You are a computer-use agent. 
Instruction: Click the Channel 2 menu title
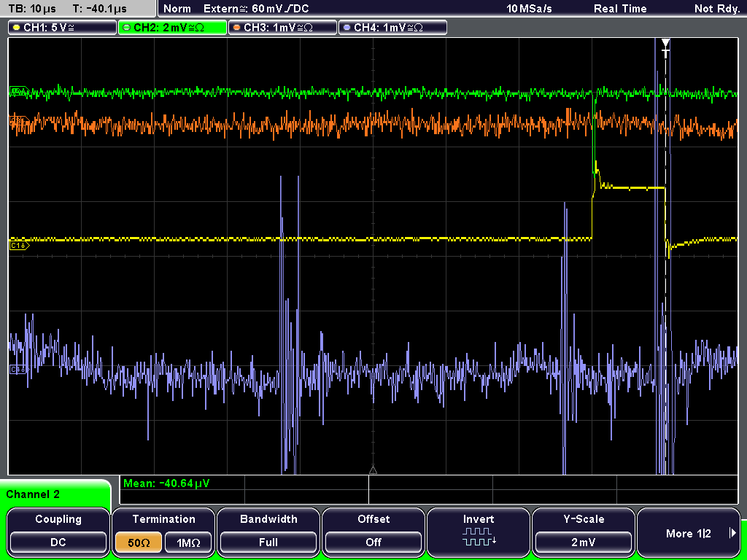click(33, 494)
